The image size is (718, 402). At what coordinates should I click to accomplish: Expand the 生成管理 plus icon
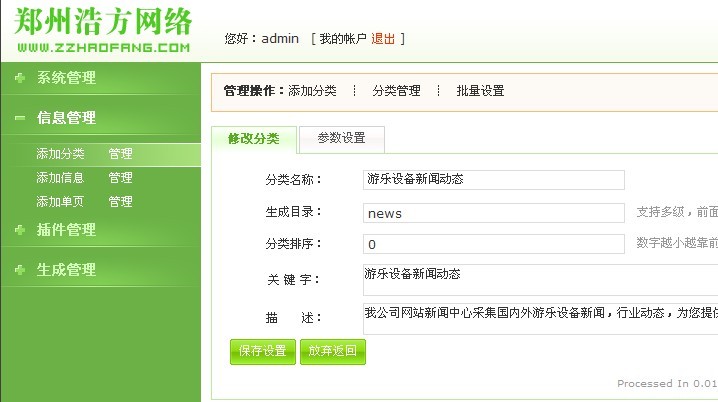(x=20, y=270)
